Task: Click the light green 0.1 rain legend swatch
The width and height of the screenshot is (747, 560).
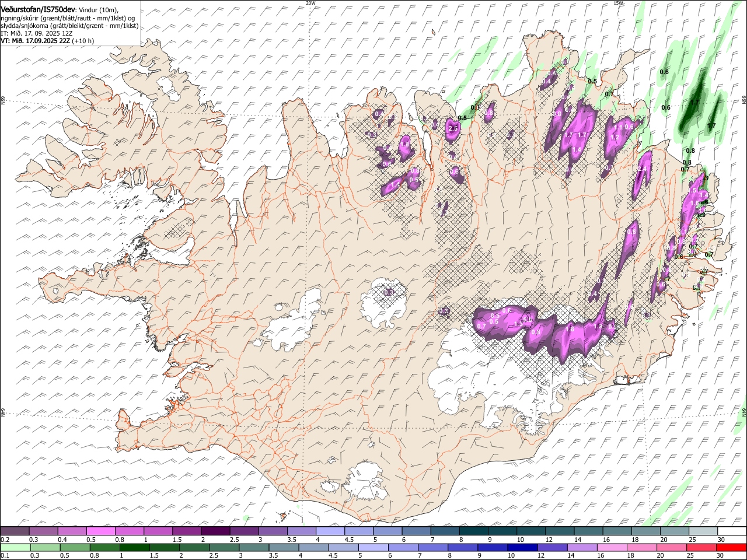Action: pyautogui.click(x=15, y=548)
